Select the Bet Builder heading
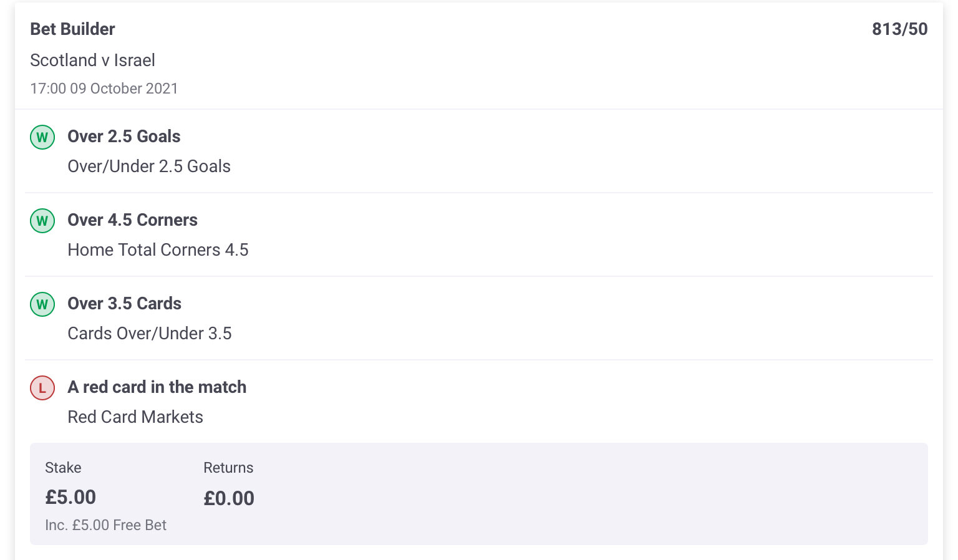 pos(72,29)
